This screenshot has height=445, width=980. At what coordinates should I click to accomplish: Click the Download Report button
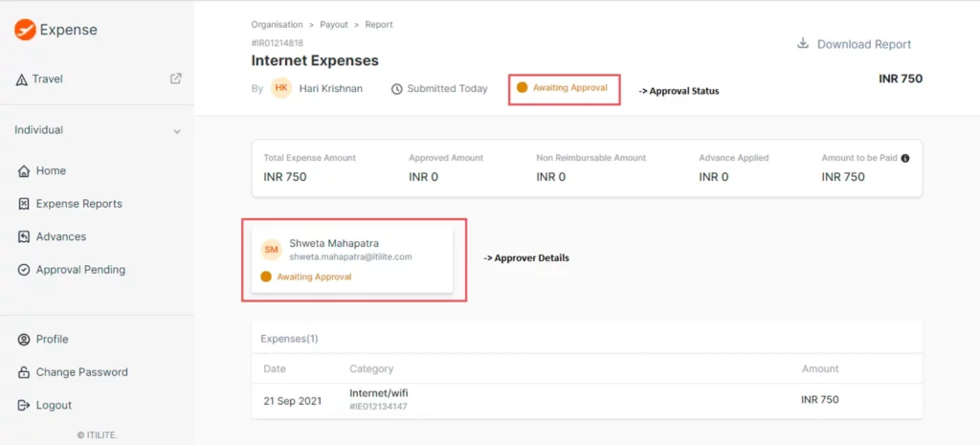855,44
